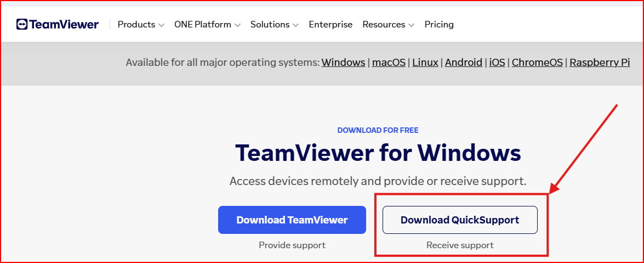
Task: Select the ChromeOS operating system link
Action: pos(537,63)
